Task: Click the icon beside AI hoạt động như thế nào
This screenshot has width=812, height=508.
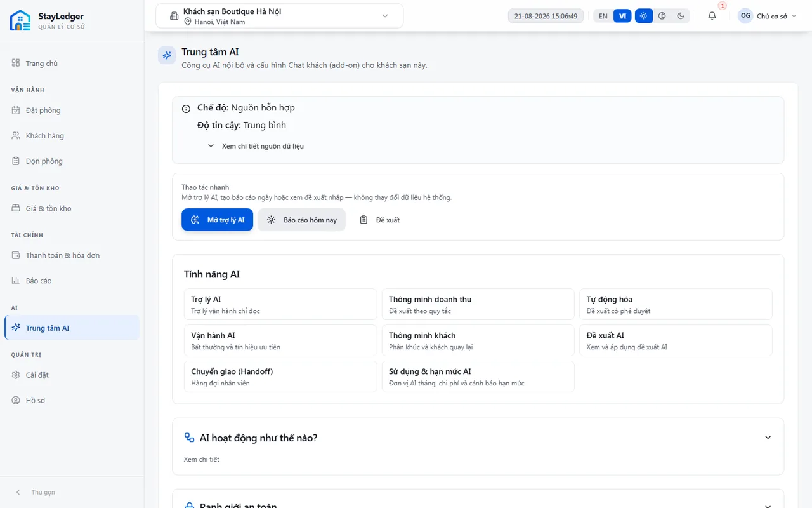Action: coord(189,438)
